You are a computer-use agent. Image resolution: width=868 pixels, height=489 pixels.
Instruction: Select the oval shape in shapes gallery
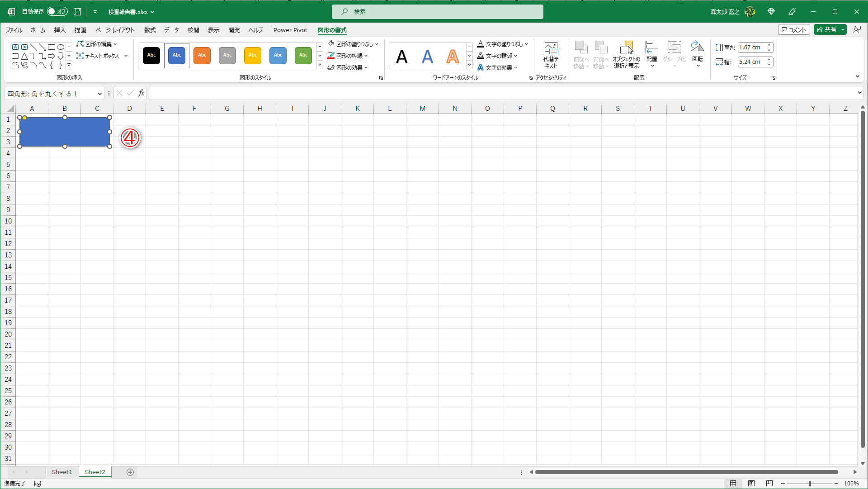pyautogui.click(x=61, y=47)
